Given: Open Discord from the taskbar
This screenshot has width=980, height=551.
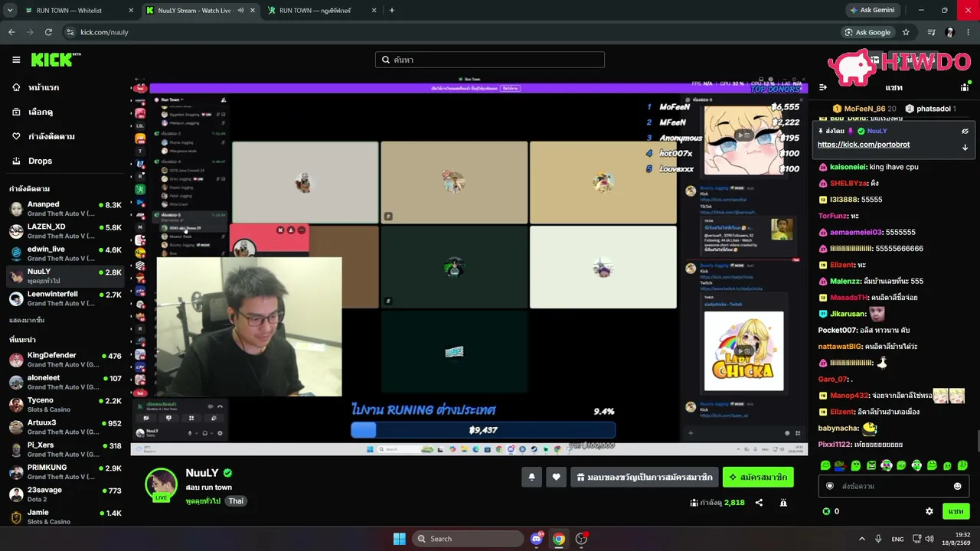Looking at the screenshot, I should pyautogui.click(x=537, y=539).
